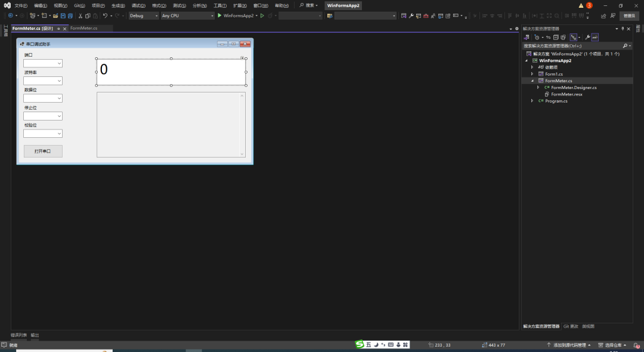Toggle auto-hide pin of Solution Explorer

click(x=623, y=29)
